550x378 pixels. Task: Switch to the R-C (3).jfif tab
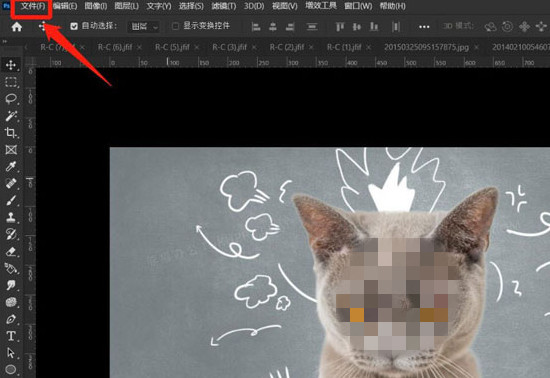click(229, 47)
